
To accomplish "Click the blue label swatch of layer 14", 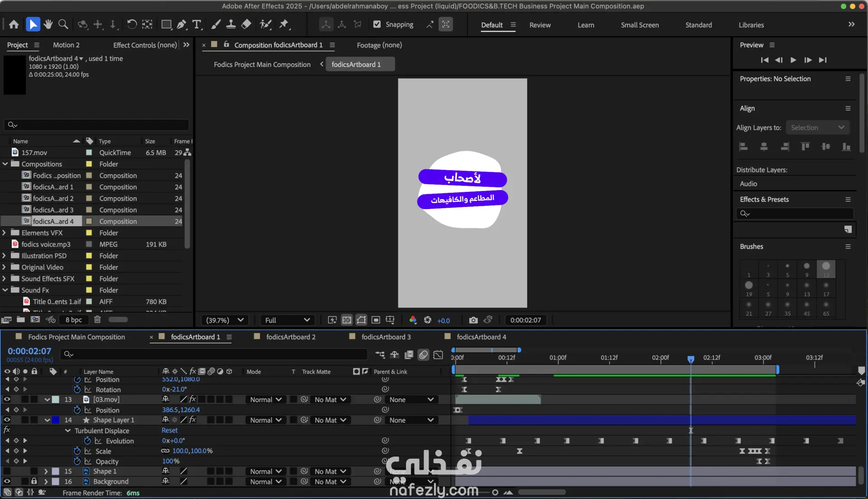I will [56, 420].
